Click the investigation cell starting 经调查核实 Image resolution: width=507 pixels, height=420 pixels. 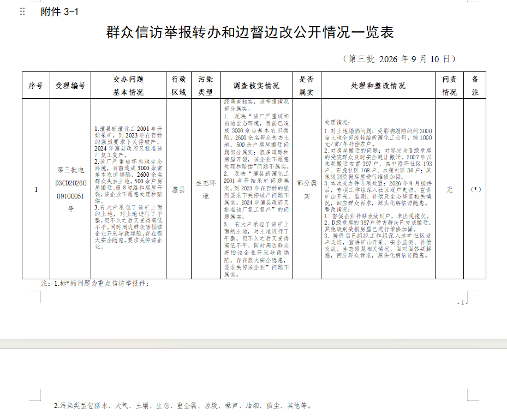[x=257, y=189]
